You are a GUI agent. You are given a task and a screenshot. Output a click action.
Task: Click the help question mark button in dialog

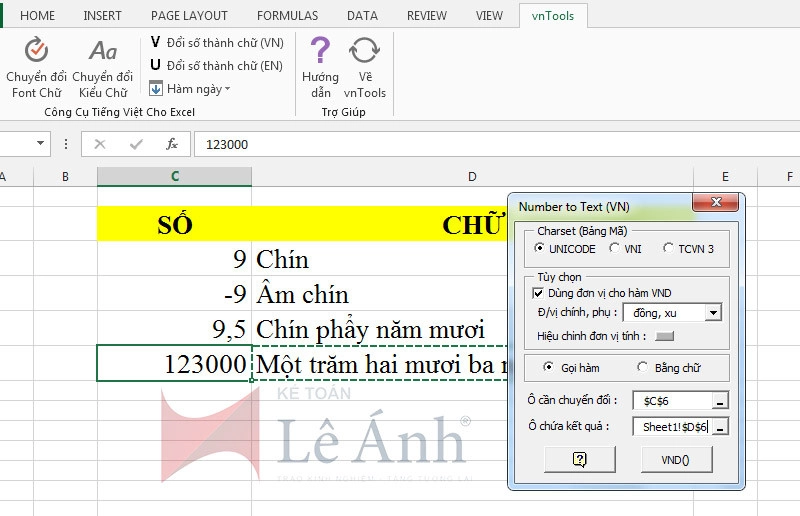pos(579,459)
